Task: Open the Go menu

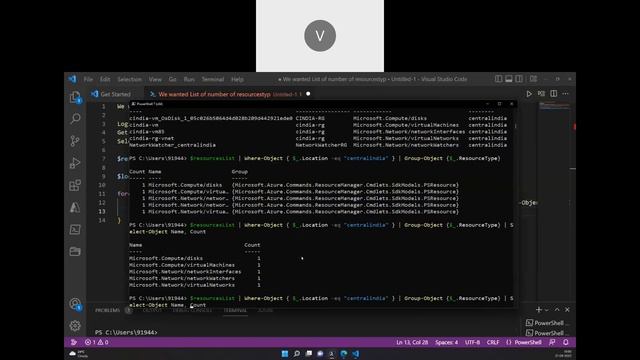Action: coord(173,79)
